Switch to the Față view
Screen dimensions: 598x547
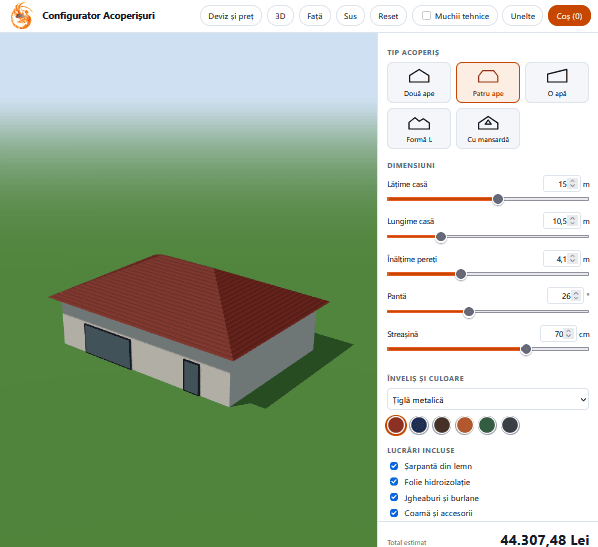coord(315,16)
